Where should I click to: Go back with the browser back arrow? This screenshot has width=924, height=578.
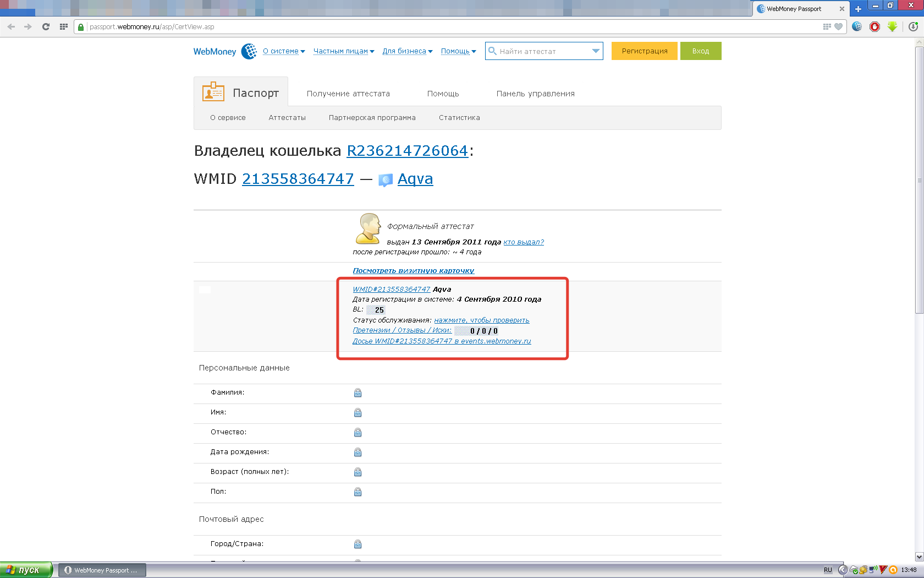[x=11, y=26]
